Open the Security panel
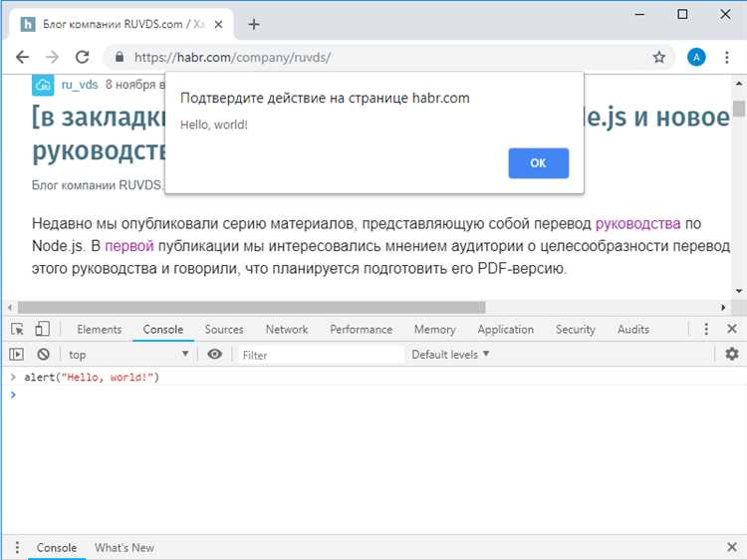This screenshot has width=747, height=560. 576,330
